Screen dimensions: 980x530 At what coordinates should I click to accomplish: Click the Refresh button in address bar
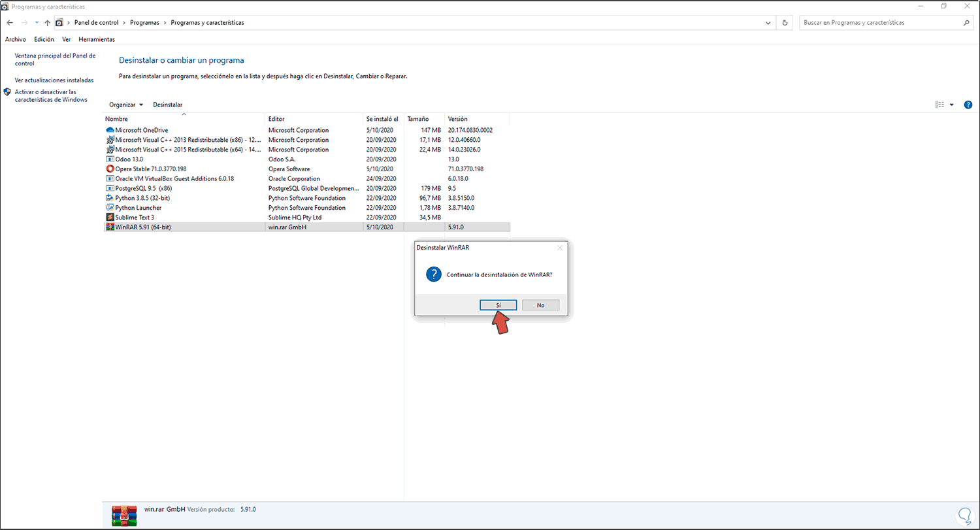tap(785, 22)
